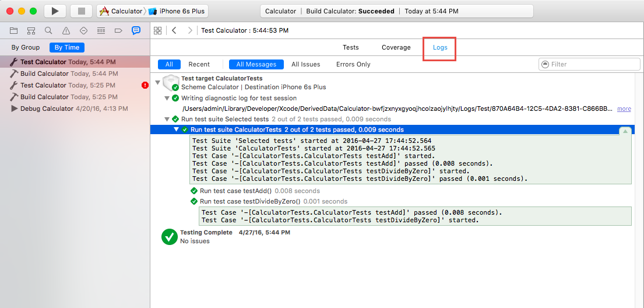Switch navigator to By Group
The height and width of the screenshot is (308, 644).
pyautogui.click(x=26, y=47)
